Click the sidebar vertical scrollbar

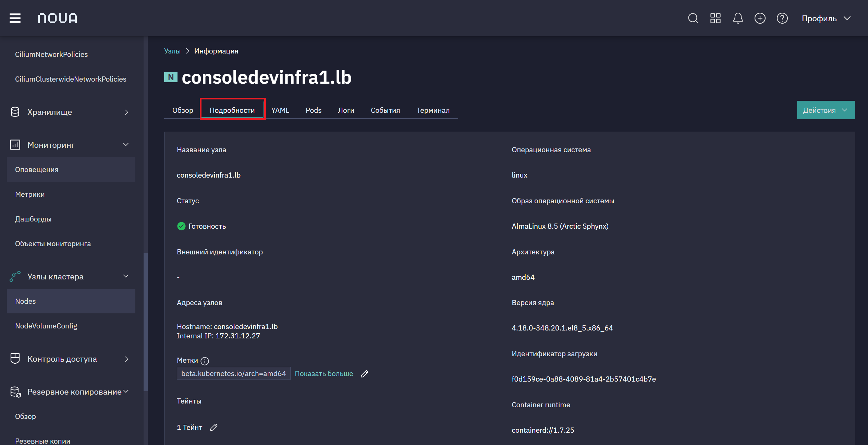pyautogui.click(x=145, y=322)
